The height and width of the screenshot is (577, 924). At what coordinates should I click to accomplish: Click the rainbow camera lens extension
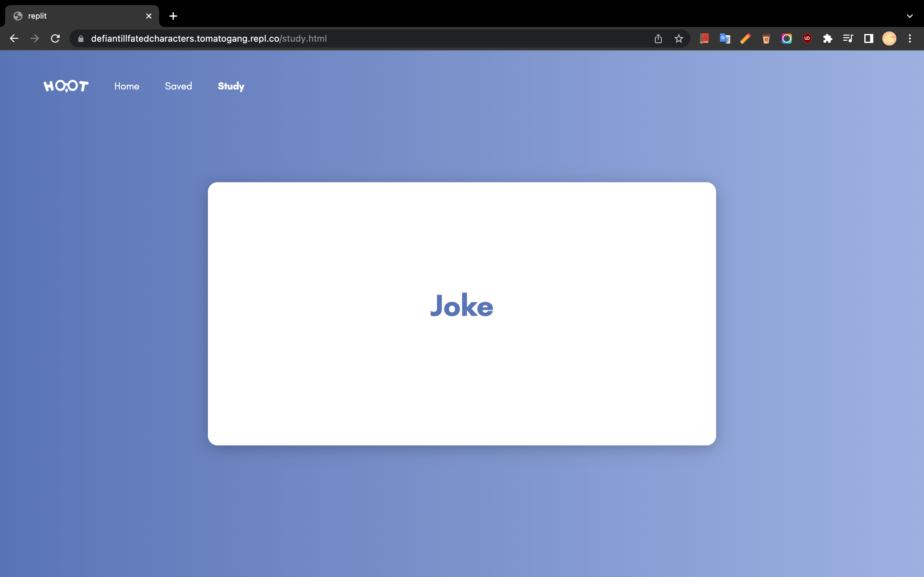tap(787, 38)
